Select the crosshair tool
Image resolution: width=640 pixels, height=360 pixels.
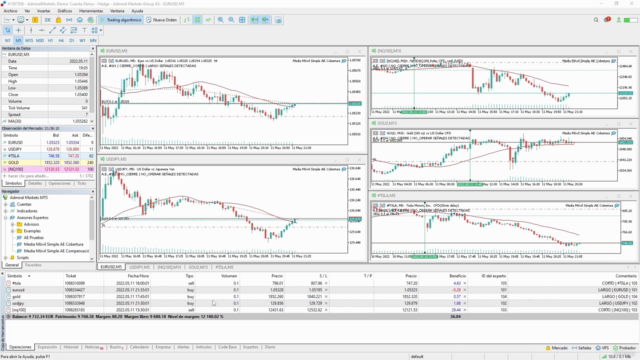pos(18,30)
